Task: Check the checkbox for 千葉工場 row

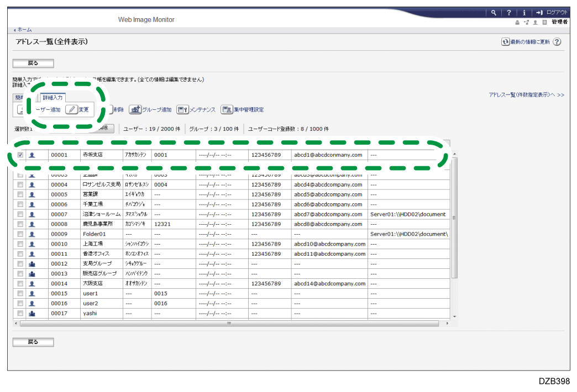Action: 20,204
